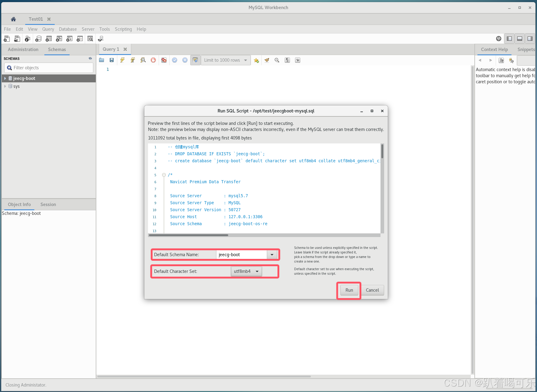The width and height of the screenshot is (537, 392).
Task: Open the File menu
Action: coord(7,29)
